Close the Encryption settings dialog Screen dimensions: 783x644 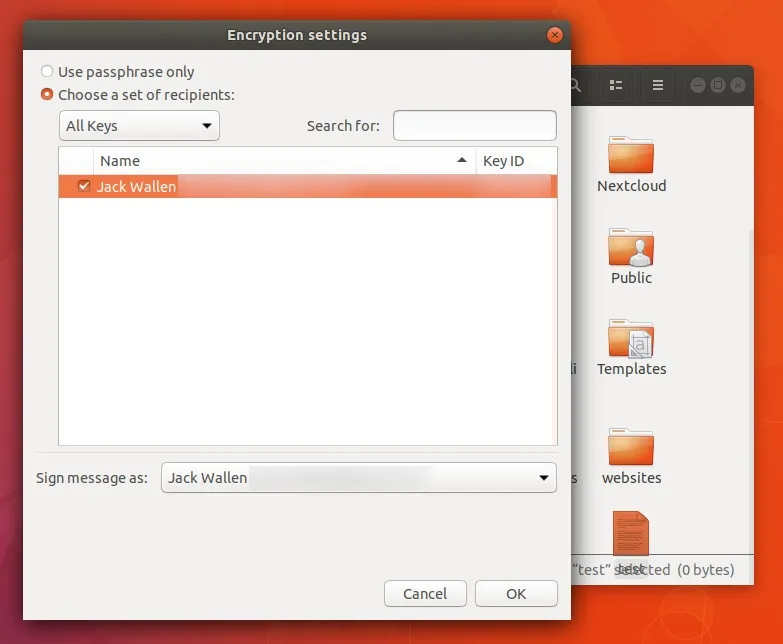554,35
